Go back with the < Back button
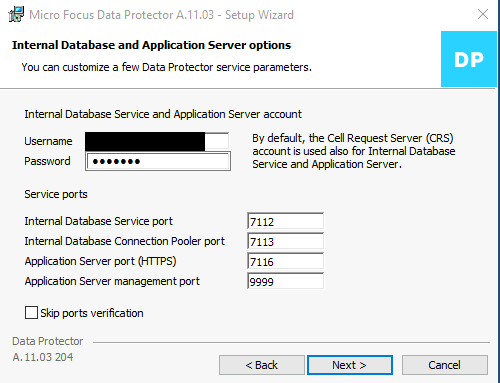Viewport: 500px width, 383px height. pyautogui.click(x=262, y=365)
